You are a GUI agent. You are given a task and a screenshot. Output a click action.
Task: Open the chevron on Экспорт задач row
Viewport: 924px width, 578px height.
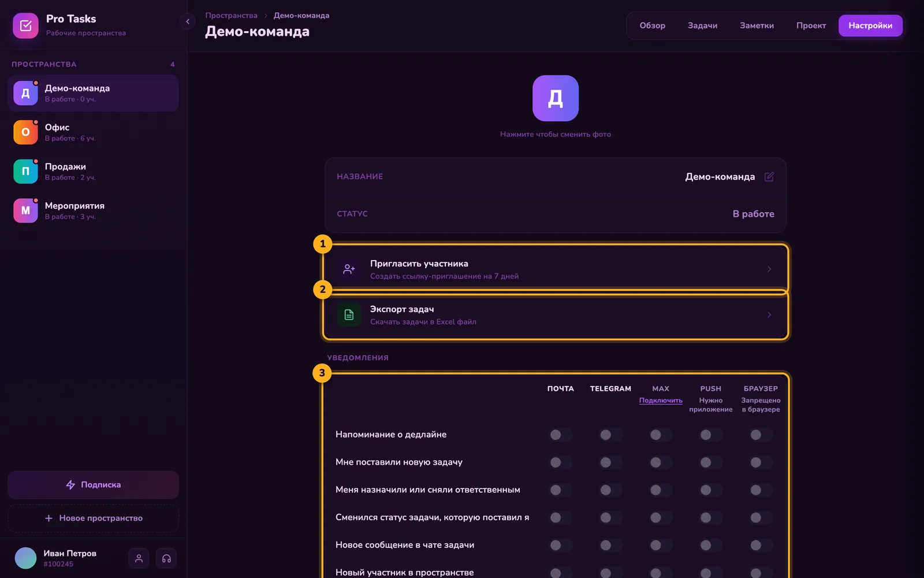click(x=769, y=315)
